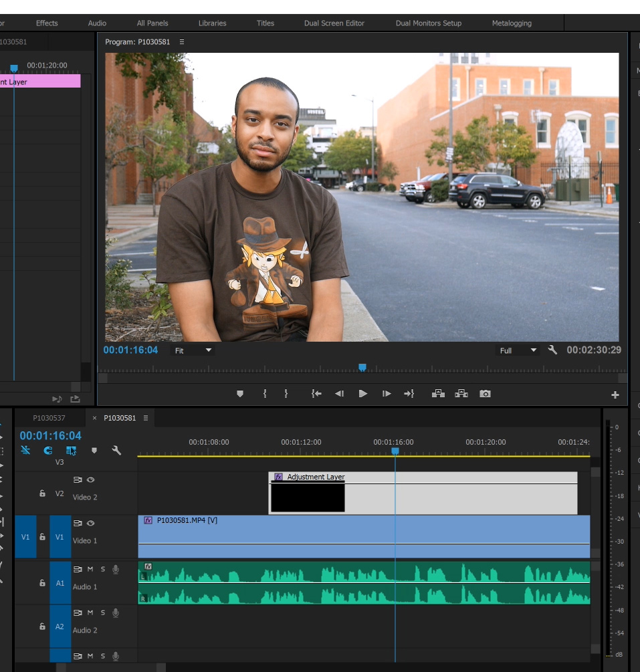
Task: Toggle A2 track targeting
Action: point(60,626)
